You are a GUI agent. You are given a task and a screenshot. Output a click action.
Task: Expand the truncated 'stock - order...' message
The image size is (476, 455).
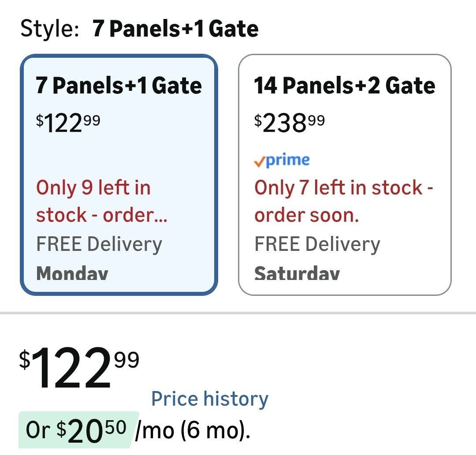coord(102,215)
